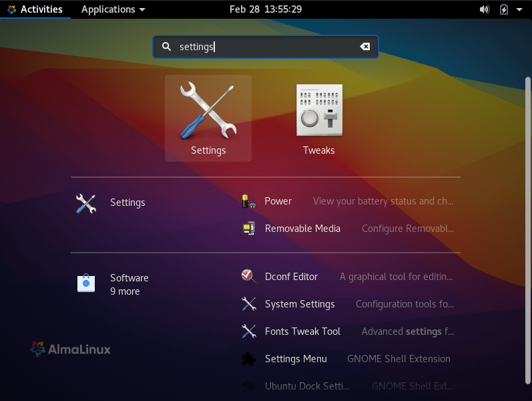Click the Removable Media icon
This screenshot has width=532, height=401.
pyautogui.click(x=248, y=229)
